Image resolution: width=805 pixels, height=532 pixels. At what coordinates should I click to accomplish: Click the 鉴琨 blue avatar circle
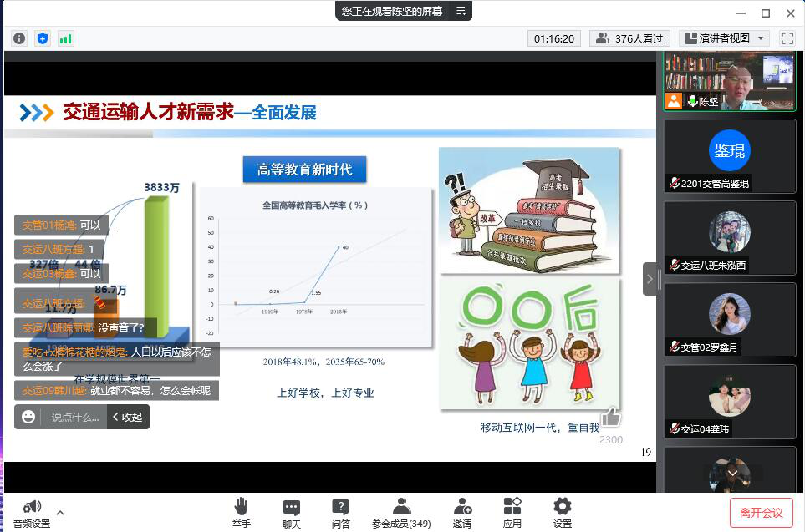(x=730, y=150)
